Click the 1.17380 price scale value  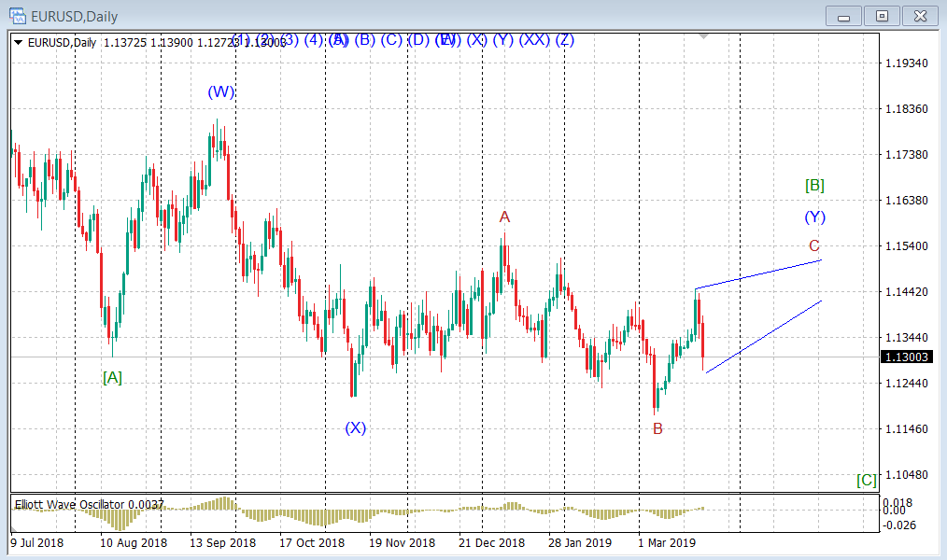click(906, 155)
